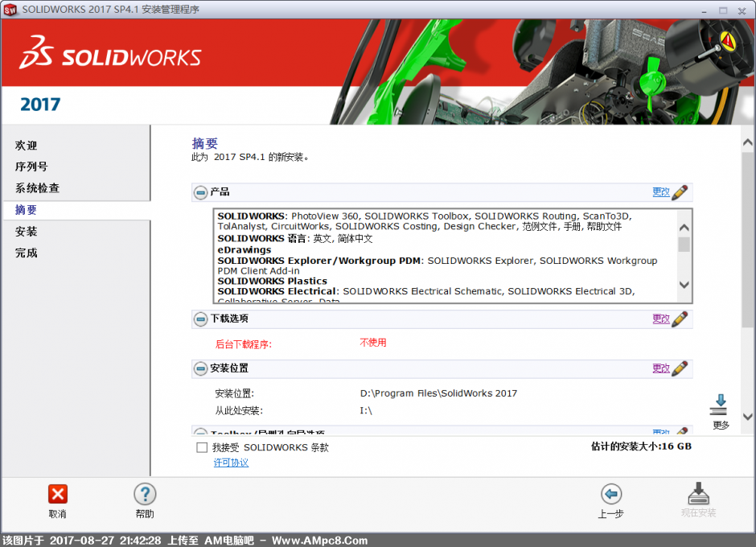Click the red Cancel X icon

pyautogui.click(x=58, y=494)
